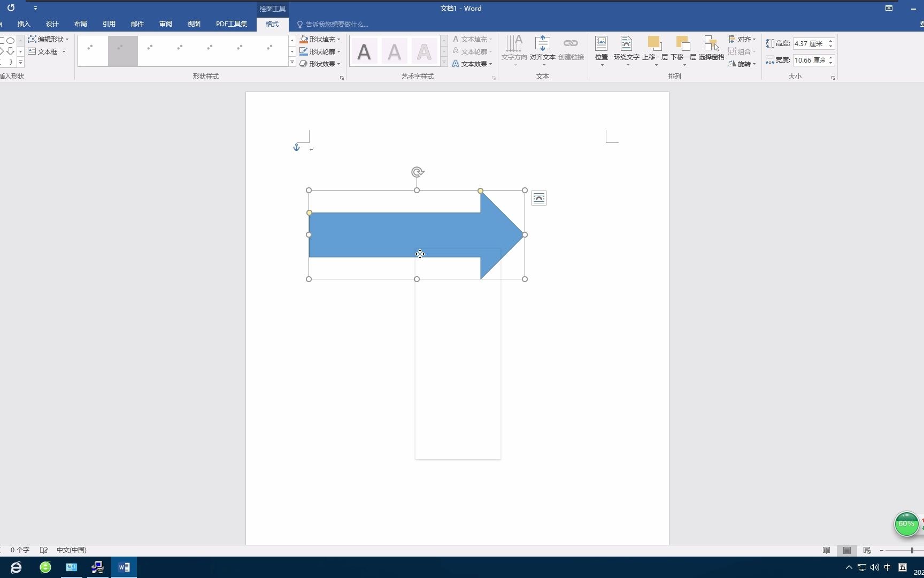Screen dimensions: 924x578
Task: Click the 创建链接 (Create Link) icon
Action: [571, 43]
